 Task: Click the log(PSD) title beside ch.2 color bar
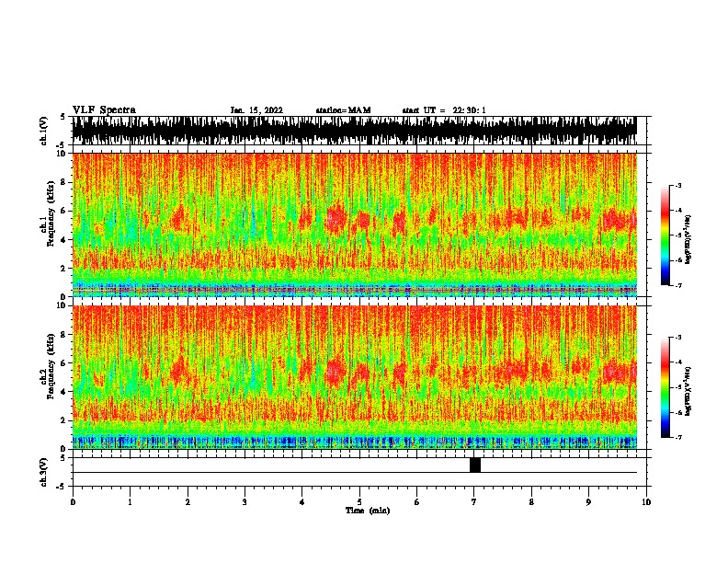coord(688,391)
